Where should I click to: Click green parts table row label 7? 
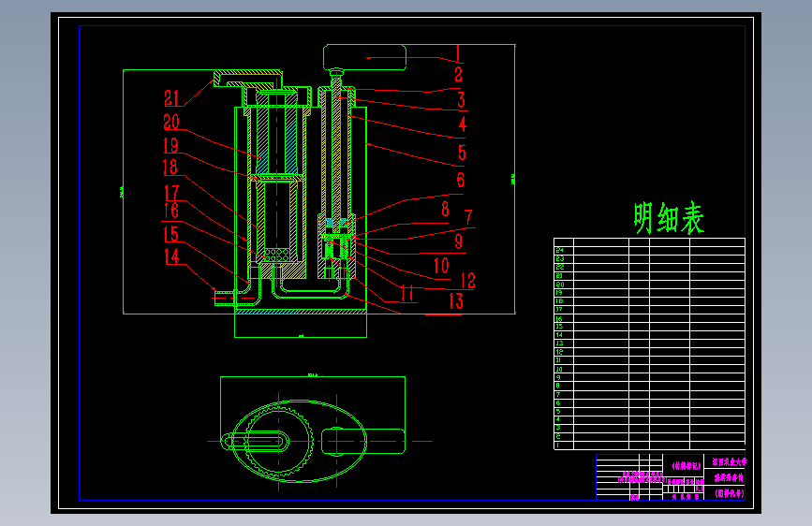pos(558,395)
